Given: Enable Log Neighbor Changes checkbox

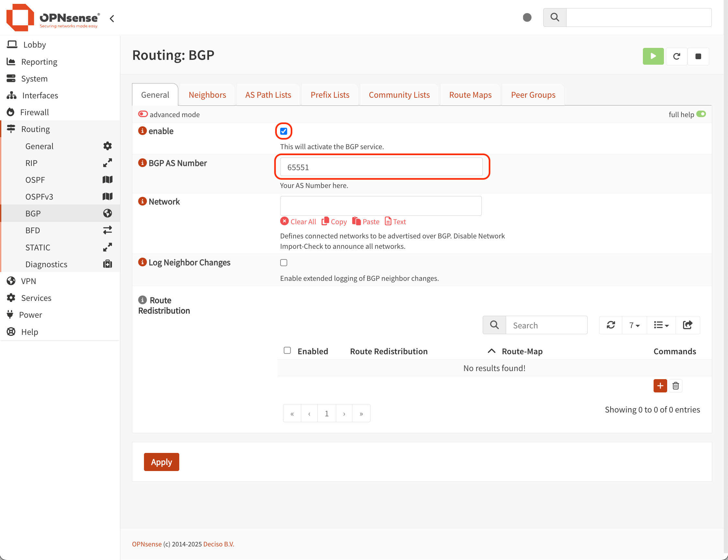Looking at the screenshot, I should pos(283,263).
